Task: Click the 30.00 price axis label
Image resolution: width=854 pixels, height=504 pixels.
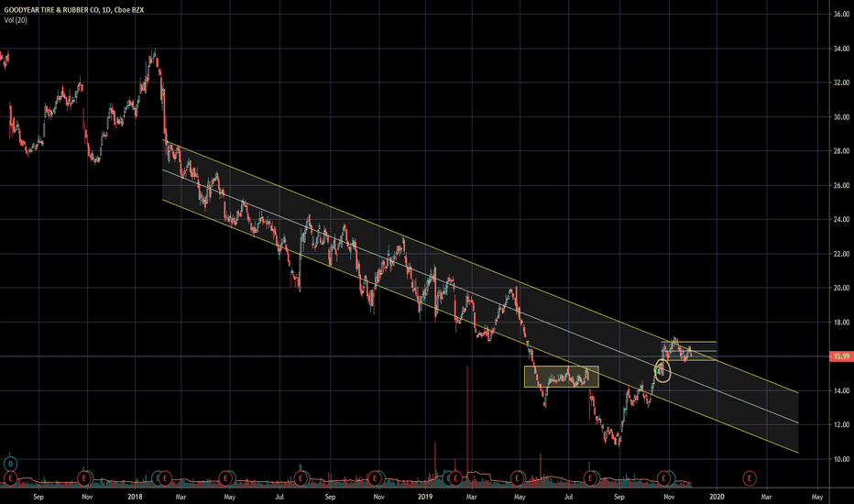Action: (x=841, y=117)
